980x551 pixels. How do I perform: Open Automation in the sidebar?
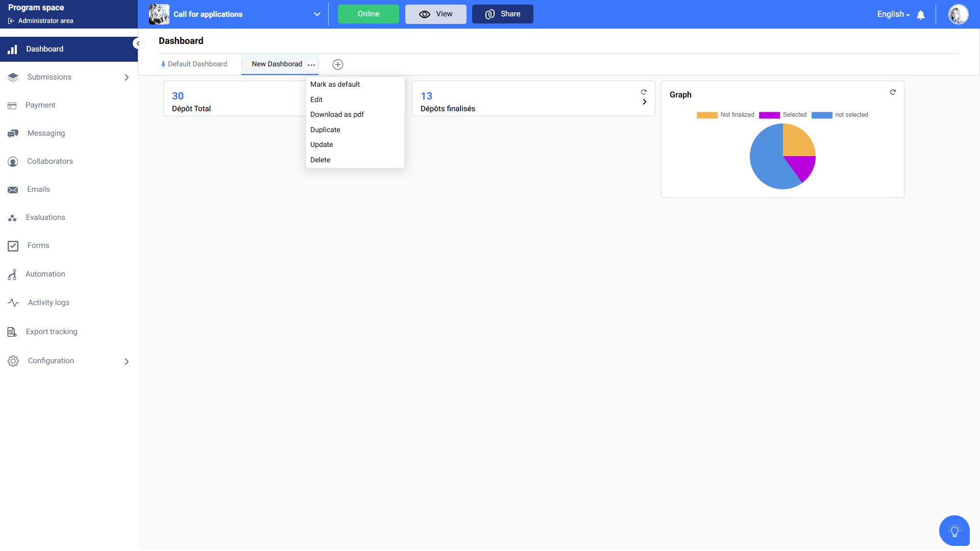pyautogui.click(x=45, y=274)
